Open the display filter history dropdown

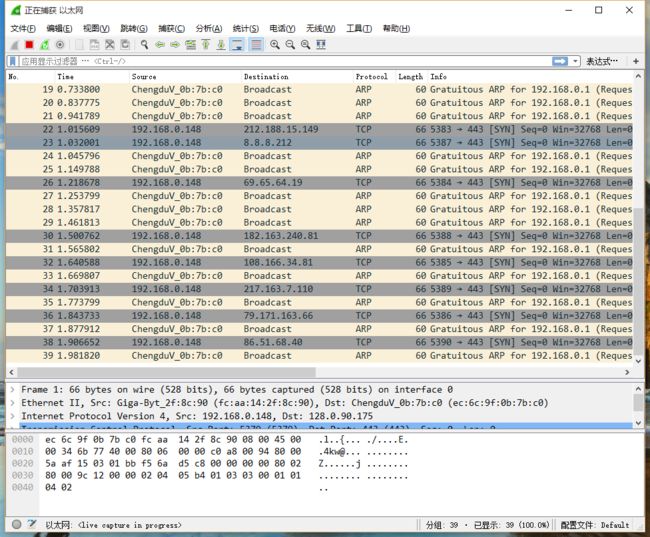point(575,61)
